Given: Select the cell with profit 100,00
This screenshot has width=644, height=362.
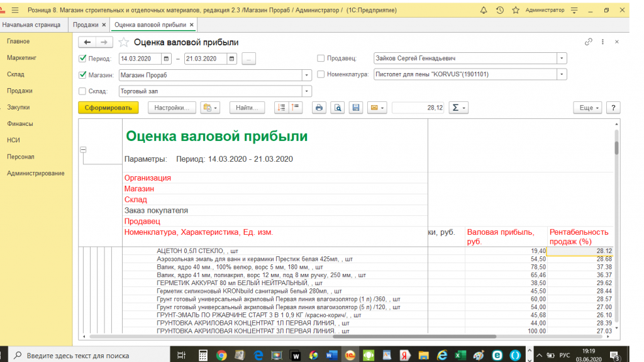Looking at the screenshot, I should pyautogui.click(x=506, y=331).
